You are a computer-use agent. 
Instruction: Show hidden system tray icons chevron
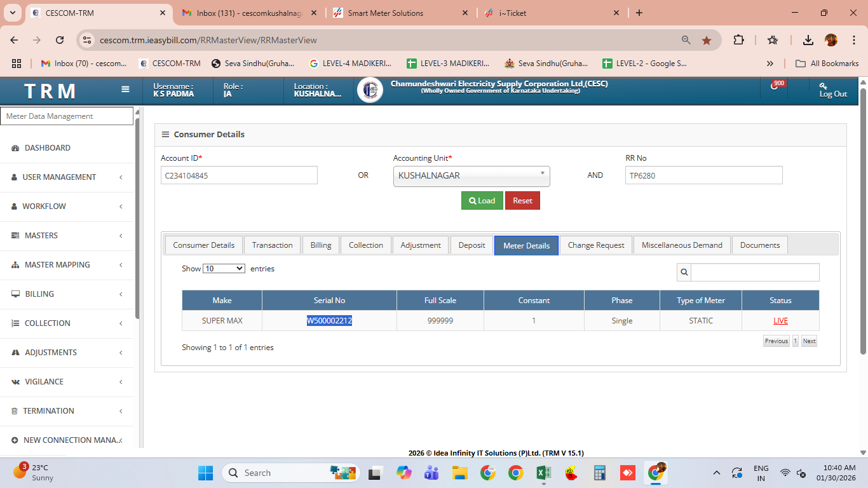click(717, 473)
